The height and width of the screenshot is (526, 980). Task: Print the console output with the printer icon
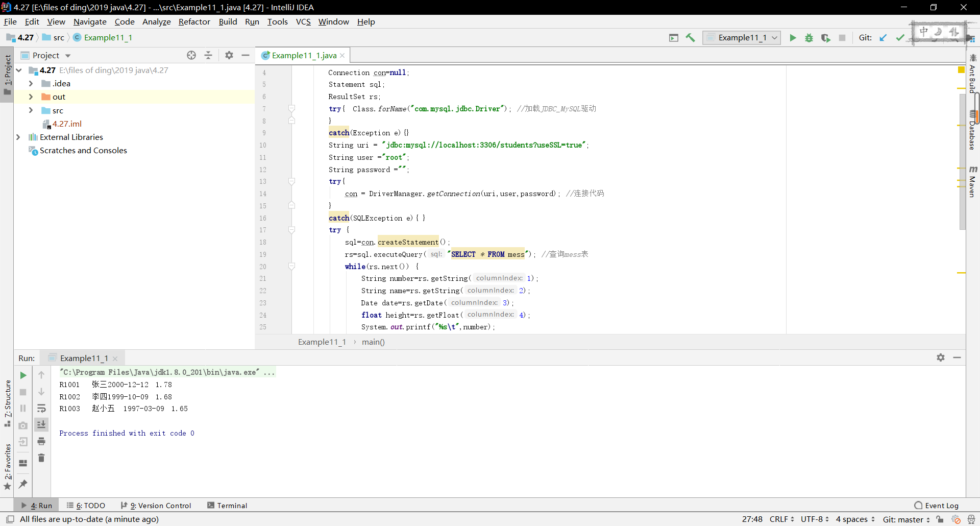coord(41,441)
